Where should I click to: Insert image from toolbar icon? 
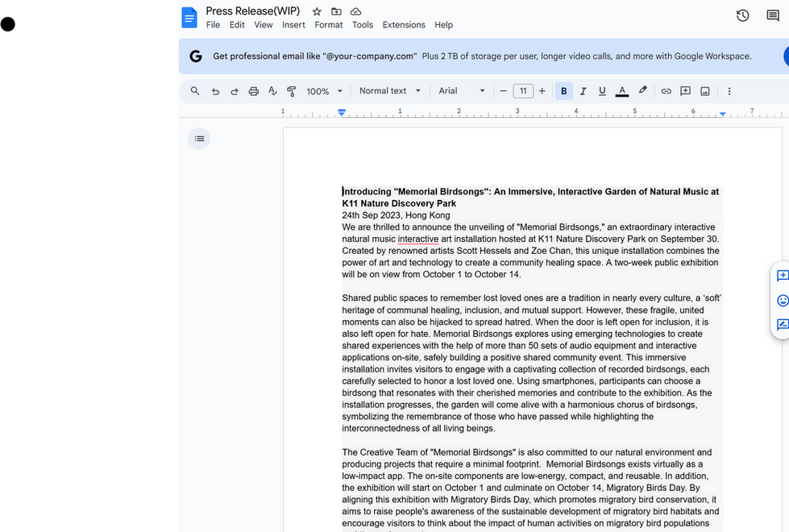tap(705, 91)
